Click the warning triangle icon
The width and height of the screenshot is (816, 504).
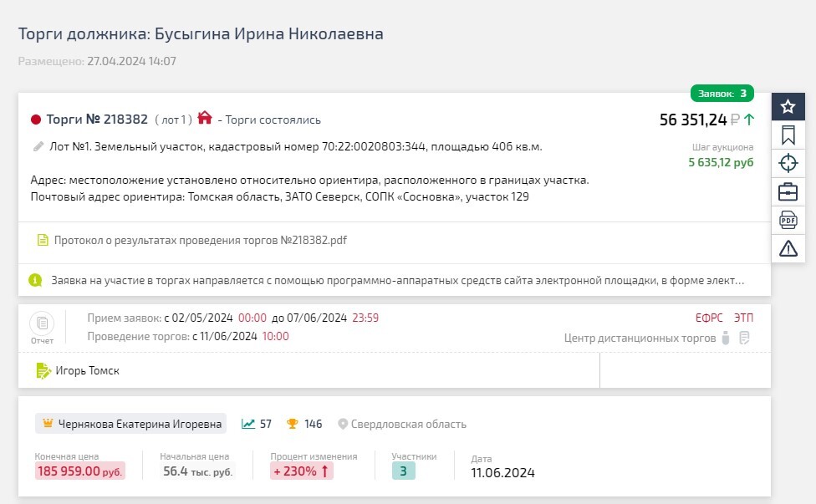(788, 248)
